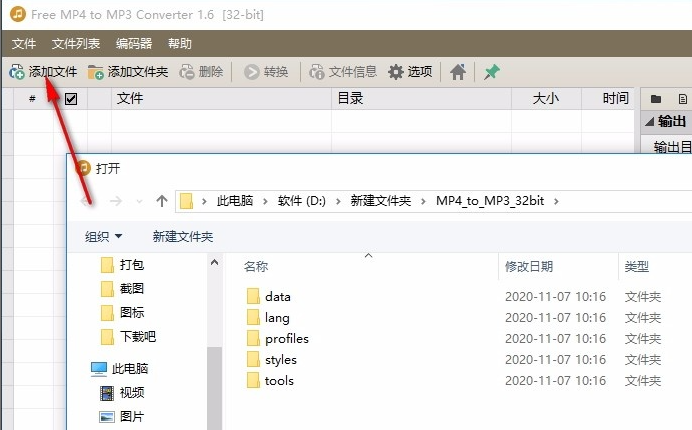Click the # column header
Image resolution: width=692 pixels, height=430 pixels.
point(32,98)
